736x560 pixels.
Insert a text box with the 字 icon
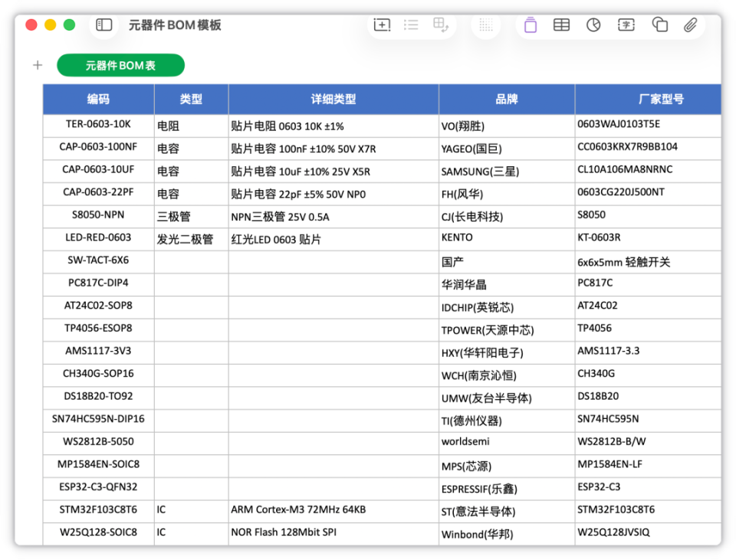(626, 25)
